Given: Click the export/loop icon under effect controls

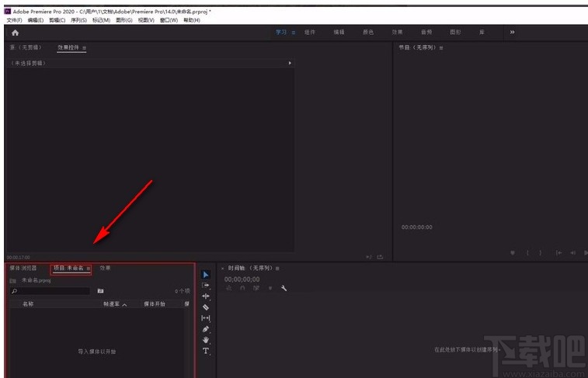Looking at the screenshot, I should [x=380, y=257].
